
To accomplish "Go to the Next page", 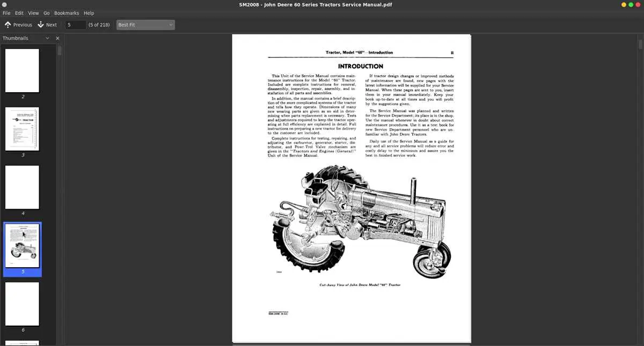I will point(47,25).
